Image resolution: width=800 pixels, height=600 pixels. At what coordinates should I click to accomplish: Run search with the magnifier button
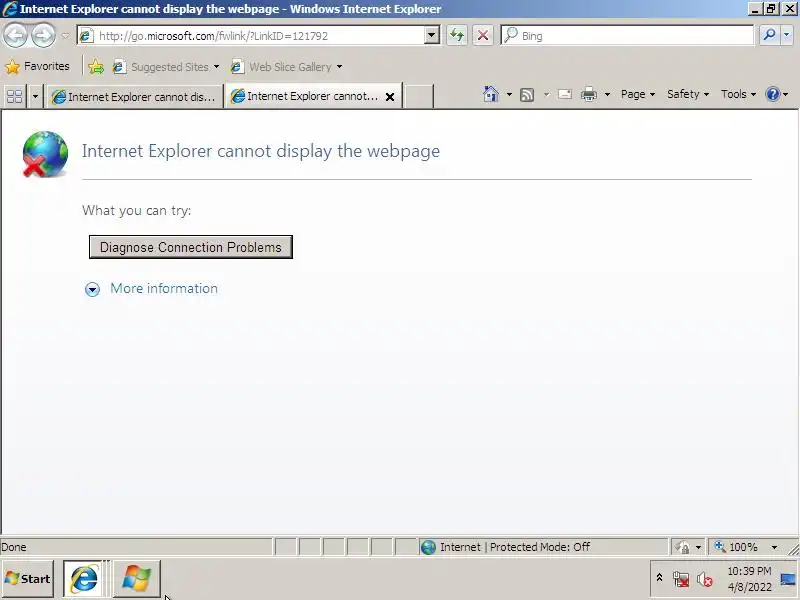click(x=769, y=35)
